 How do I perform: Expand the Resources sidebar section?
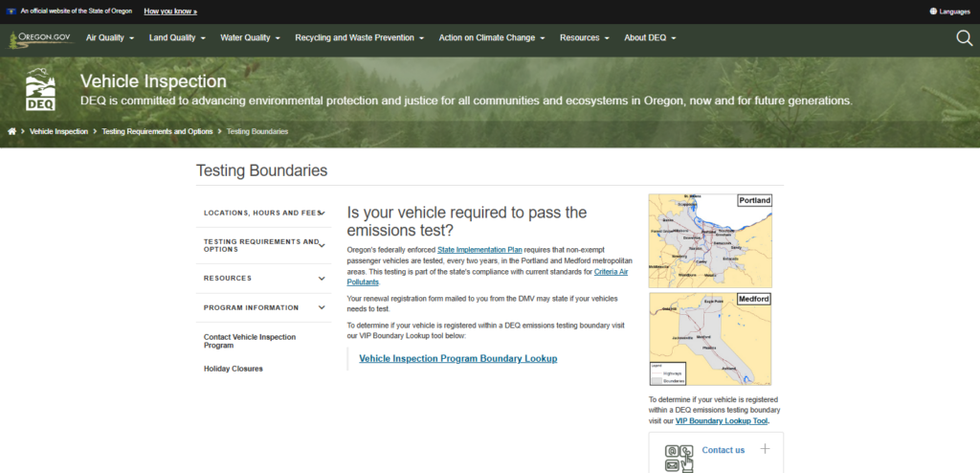(323, 279)
